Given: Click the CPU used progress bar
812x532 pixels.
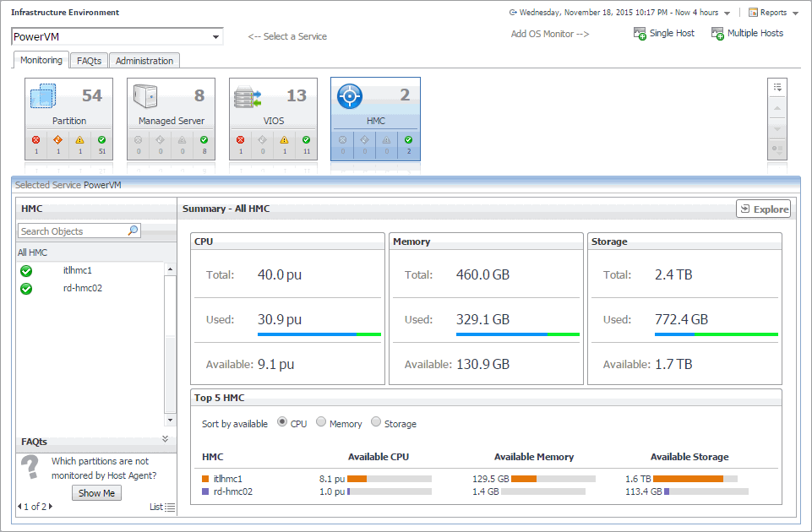Looking at the screenshot, I should pos(319,334).
